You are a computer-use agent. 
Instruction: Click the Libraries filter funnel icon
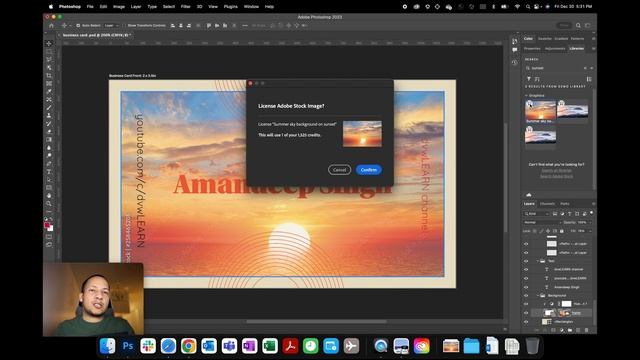click(529, 79)
